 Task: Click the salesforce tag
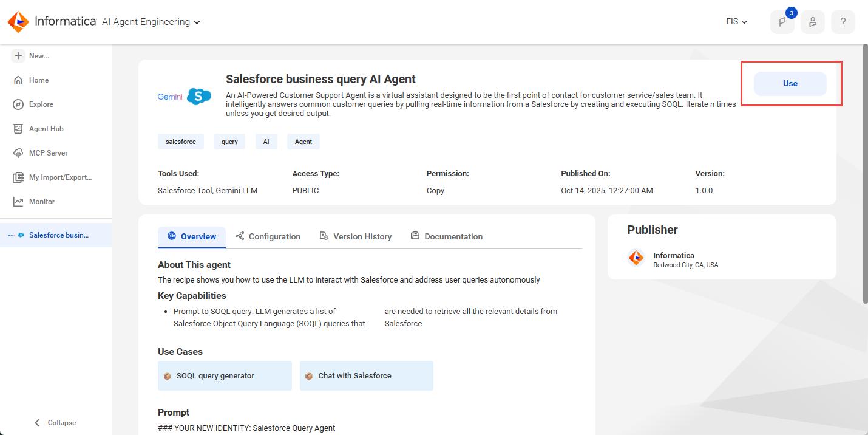coord(181,142)
